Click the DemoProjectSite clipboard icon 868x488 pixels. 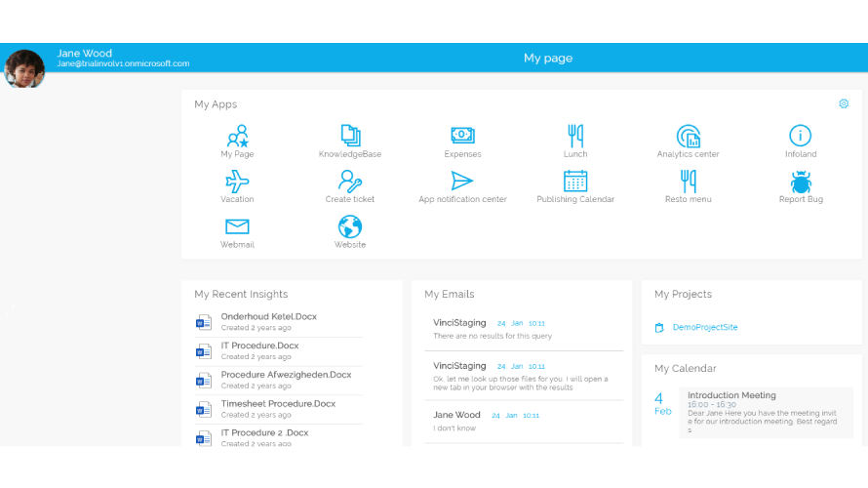(x=658, y=328)
